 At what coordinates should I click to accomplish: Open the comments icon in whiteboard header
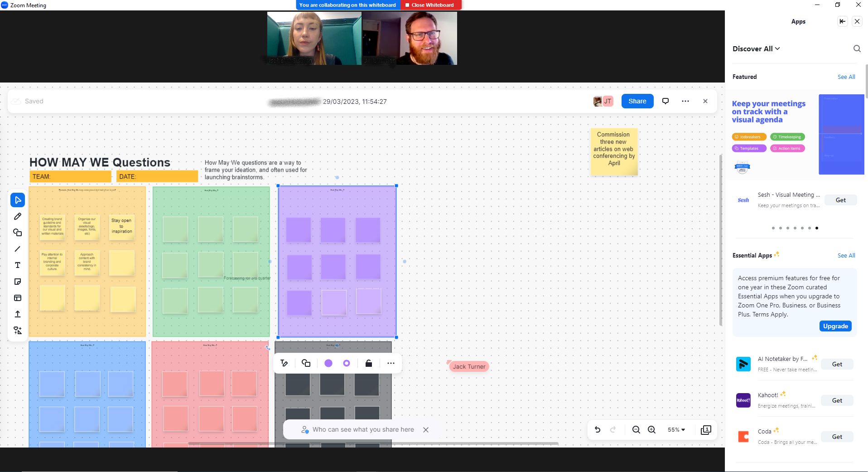click(x=665, y=101)
